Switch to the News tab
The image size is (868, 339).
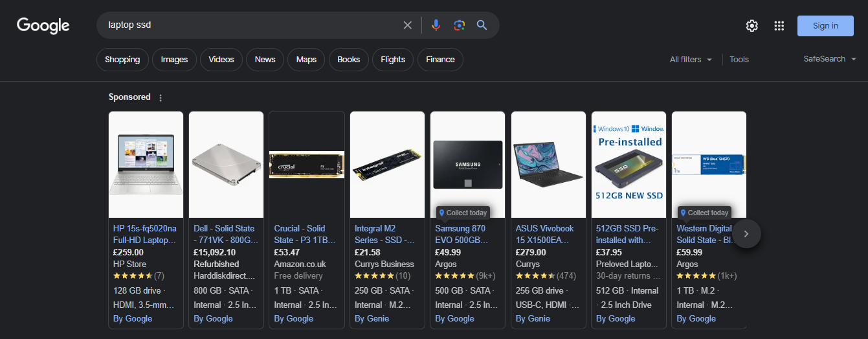click(265, 60)
